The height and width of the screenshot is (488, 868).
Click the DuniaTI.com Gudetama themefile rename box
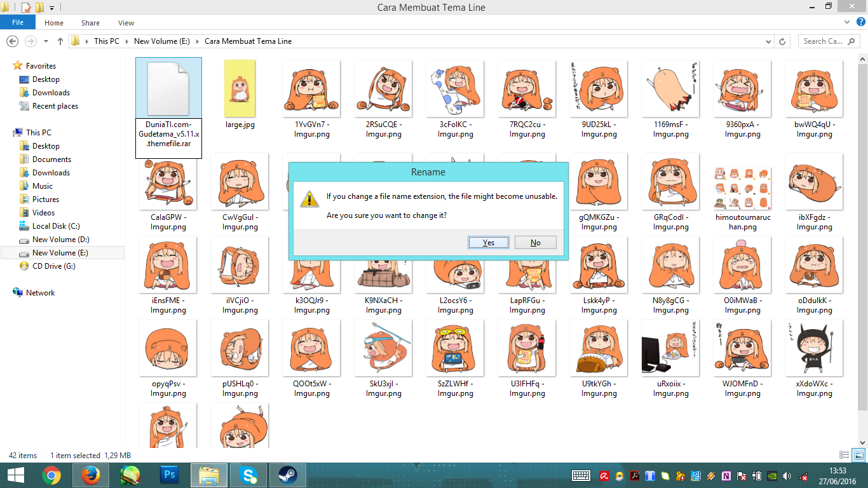(x=169, y=138)
